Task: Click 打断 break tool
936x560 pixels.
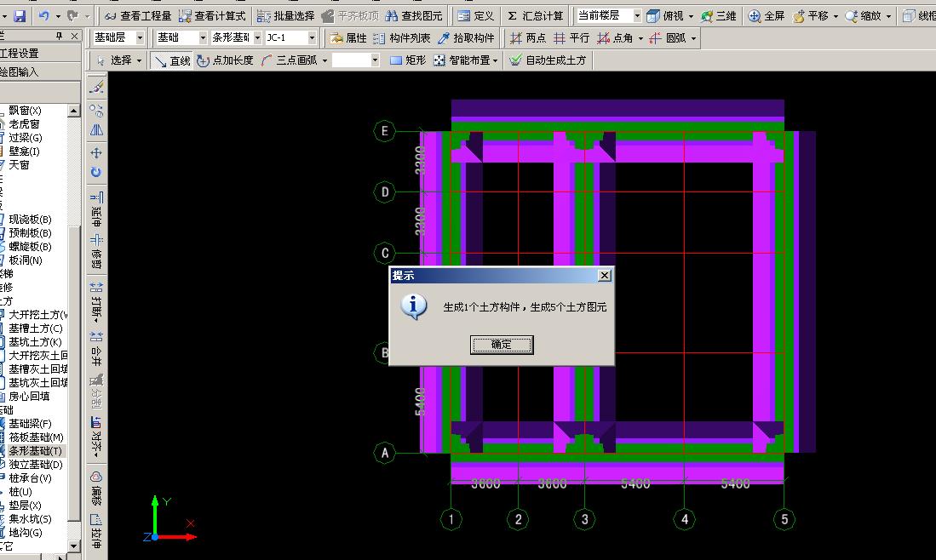Action: (96, 302)
